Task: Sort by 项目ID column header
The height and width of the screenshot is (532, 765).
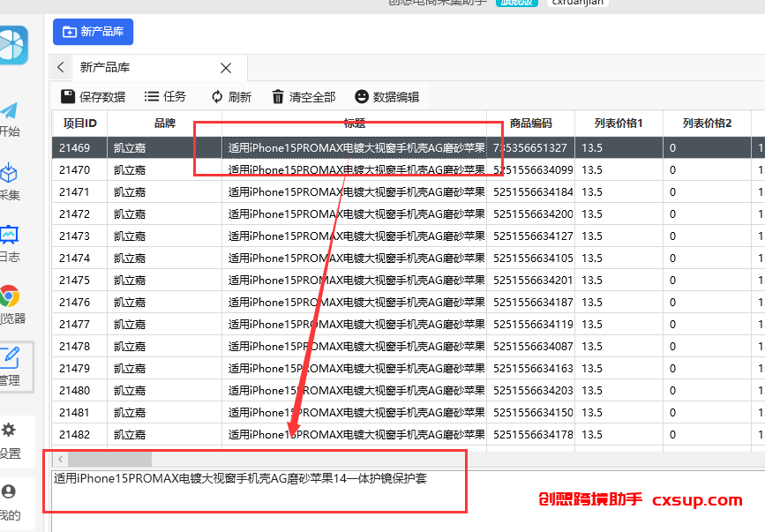Action: (79, 124)
